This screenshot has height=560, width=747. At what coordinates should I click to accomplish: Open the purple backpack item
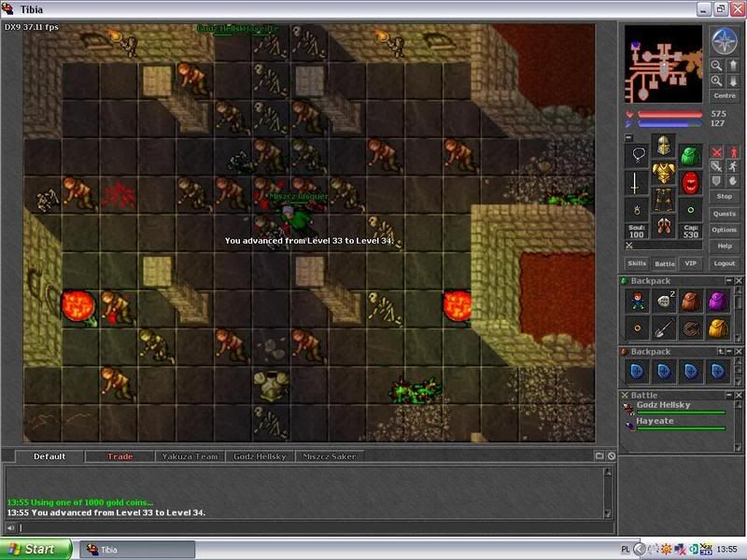718,301
